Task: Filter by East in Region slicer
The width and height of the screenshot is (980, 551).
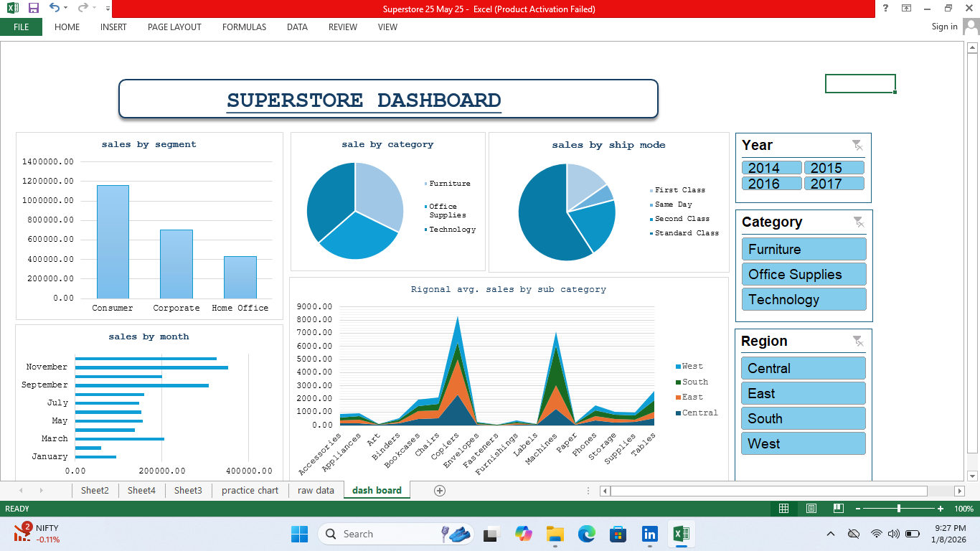Action: click(x=803, y=393)
